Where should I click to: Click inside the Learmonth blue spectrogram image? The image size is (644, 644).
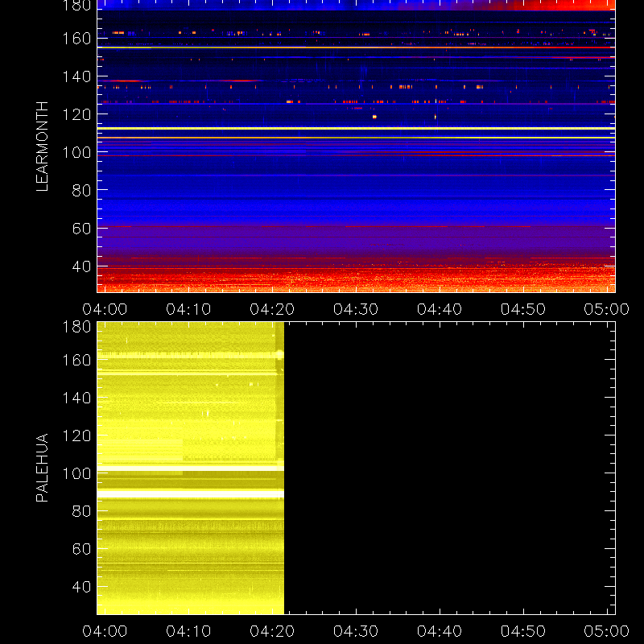point(356,147)
